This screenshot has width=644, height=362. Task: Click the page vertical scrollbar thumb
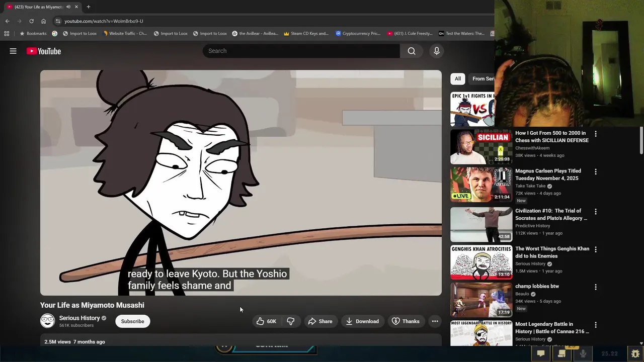point(641,140)
